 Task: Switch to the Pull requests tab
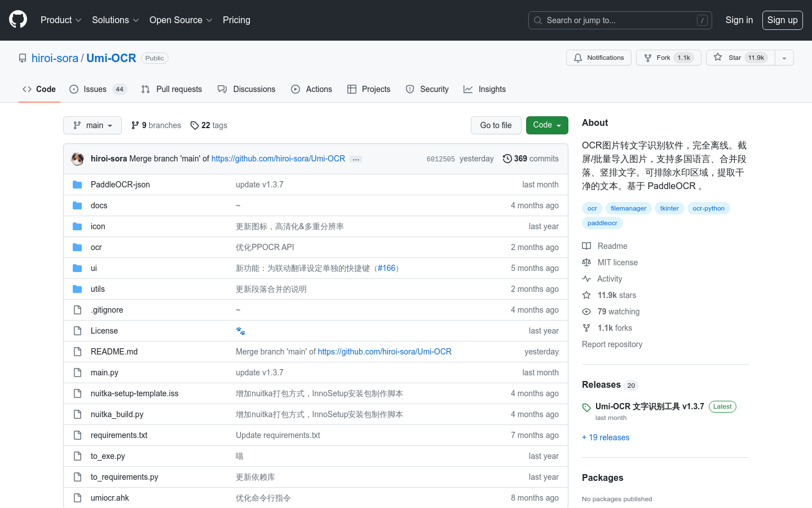[171, 89]
